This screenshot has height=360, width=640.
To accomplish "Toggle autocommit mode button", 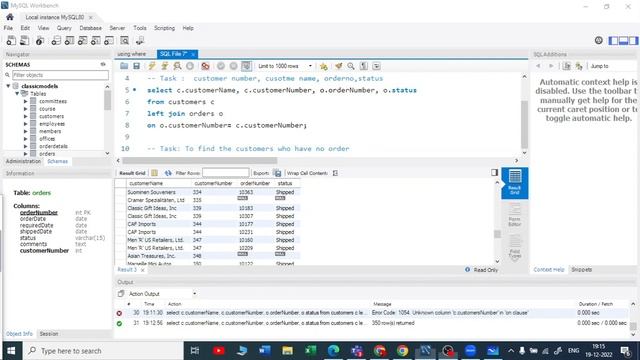I will 246,66.
